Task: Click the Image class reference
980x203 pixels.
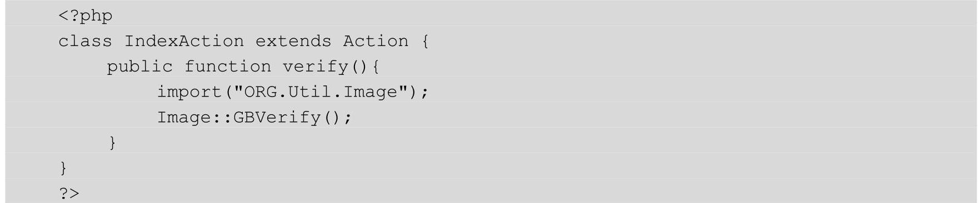Action: 184,117
